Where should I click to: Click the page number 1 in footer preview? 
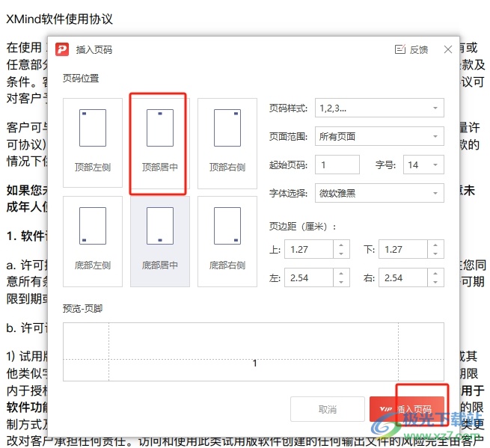click(254, 363)
